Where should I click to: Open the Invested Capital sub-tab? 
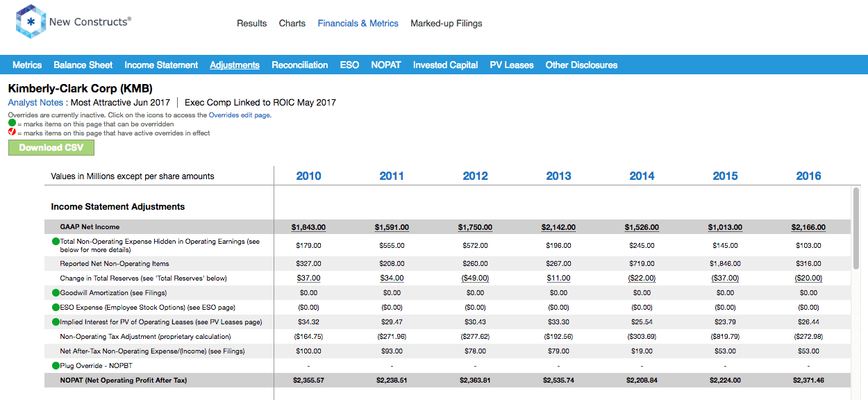click(445, 65)
